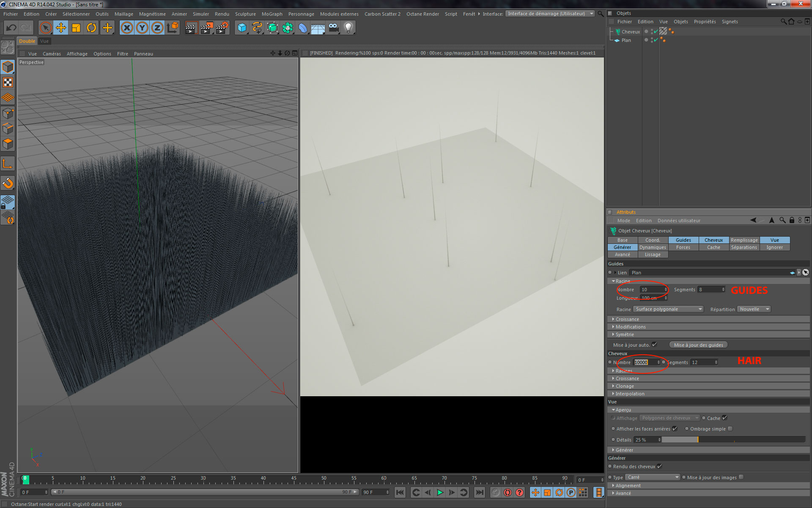812x508 pixels.
Task: Expand the Croissance section under Guides
Action: [x=709, y=319]
